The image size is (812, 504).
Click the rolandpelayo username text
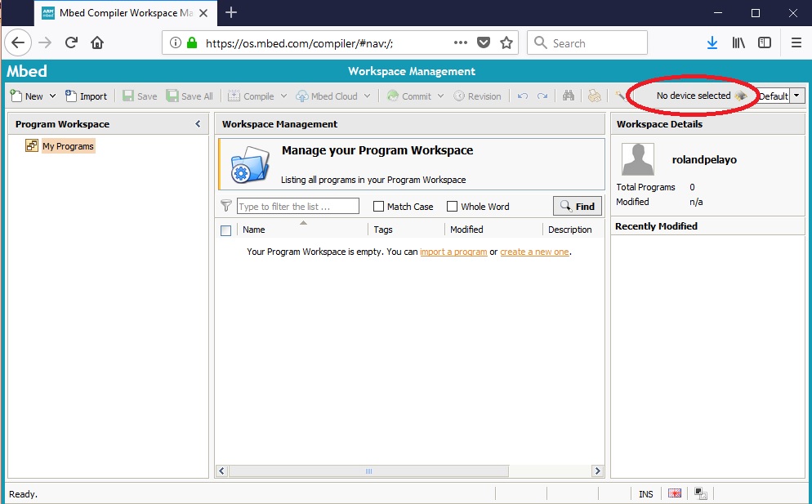tap(704, 159)
